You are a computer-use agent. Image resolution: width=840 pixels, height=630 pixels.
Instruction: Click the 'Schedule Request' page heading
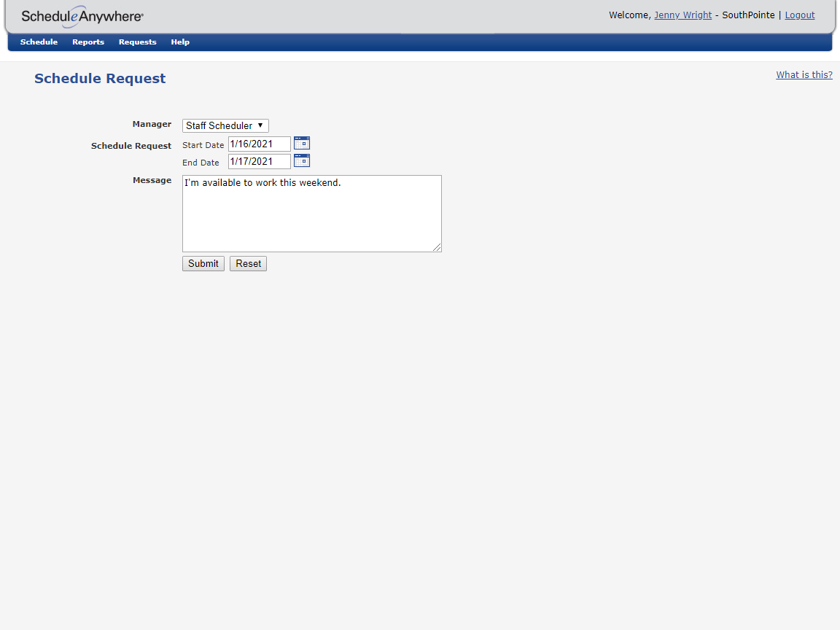[x=100, y=79]
